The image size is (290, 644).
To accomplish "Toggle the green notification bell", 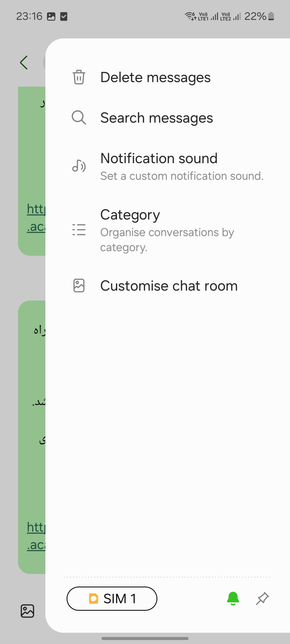I will 233,599.
